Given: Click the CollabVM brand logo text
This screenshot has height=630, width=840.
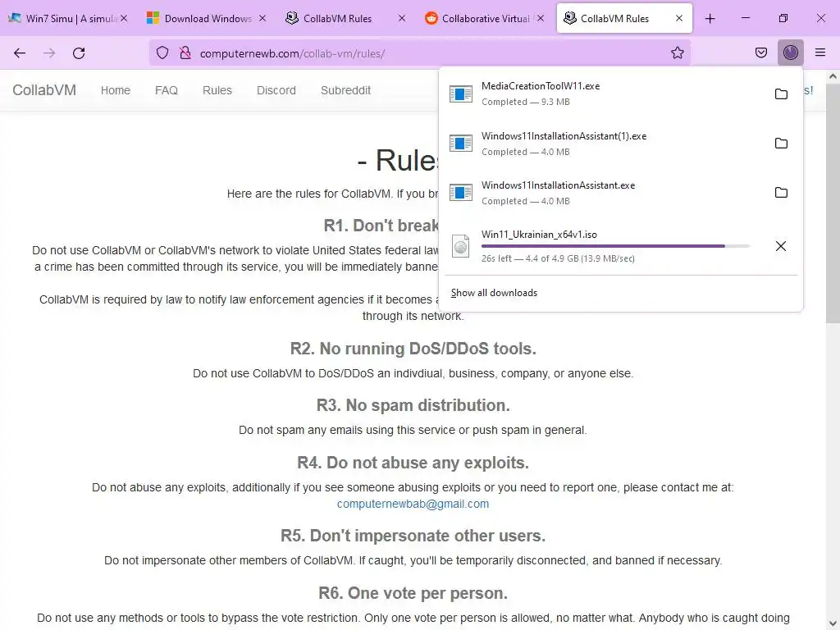Looking at the screenshot, I should point(44,90).
